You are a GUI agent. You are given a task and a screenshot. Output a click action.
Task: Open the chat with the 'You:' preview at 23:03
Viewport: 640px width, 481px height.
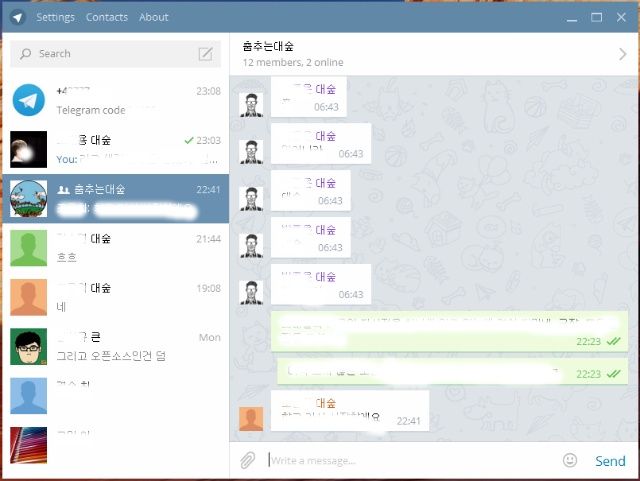[x=116, y=149]
